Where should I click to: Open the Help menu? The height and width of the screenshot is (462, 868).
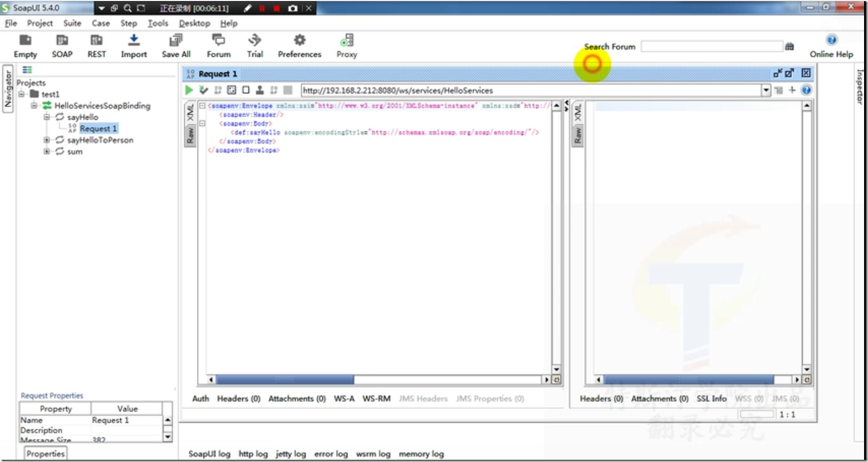pos(229,23)
